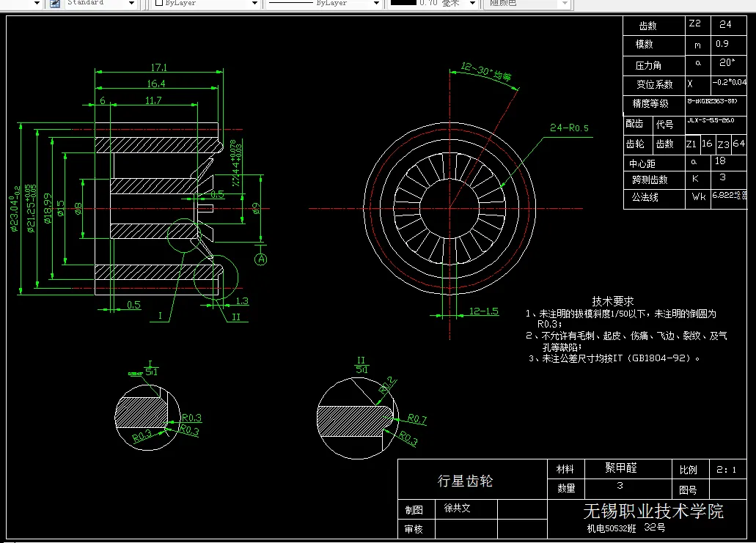Click the center distance value 18
This screenshot has height=543, width=756.
pos(720,161)
